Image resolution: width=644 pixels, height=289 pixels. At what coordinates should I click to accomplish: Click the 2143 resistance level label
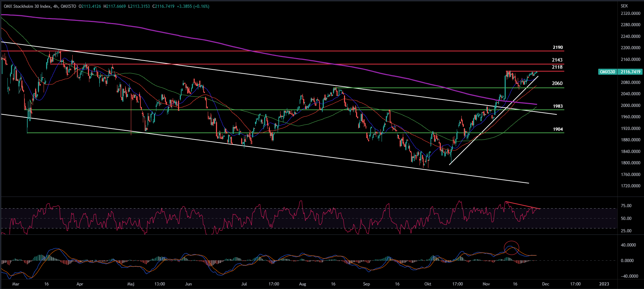tap(557, 60)
